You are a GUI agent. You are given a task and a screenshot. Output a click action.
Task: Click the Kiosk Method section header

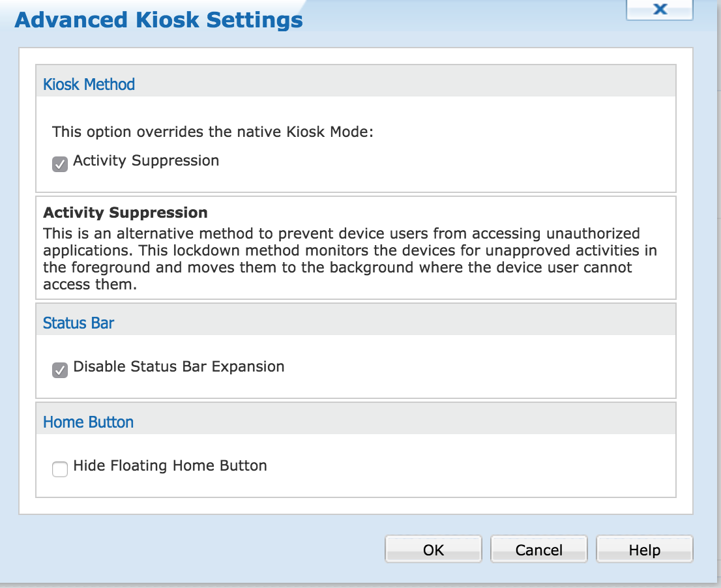(x=89, y=84)
